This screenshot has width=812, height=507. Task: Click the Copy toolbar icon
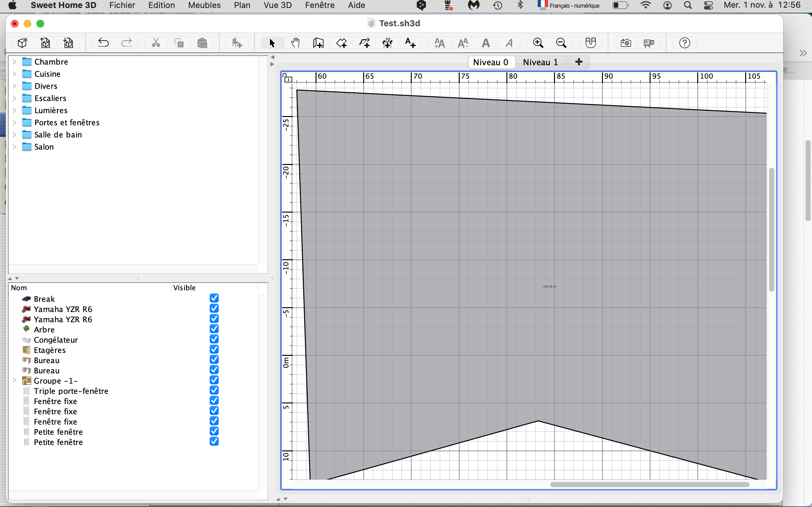(x=179, y=43)
